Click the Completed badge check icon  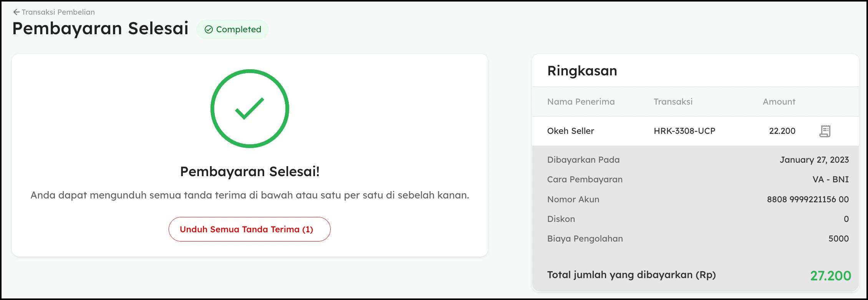point(209,30)
